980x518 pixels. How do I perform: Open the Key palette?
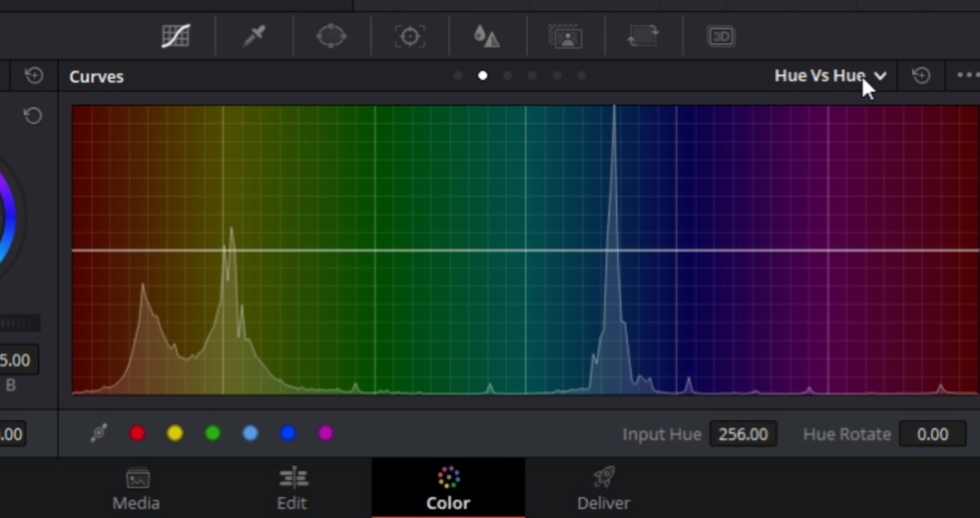pyautogui.click(x=565, y=36)
